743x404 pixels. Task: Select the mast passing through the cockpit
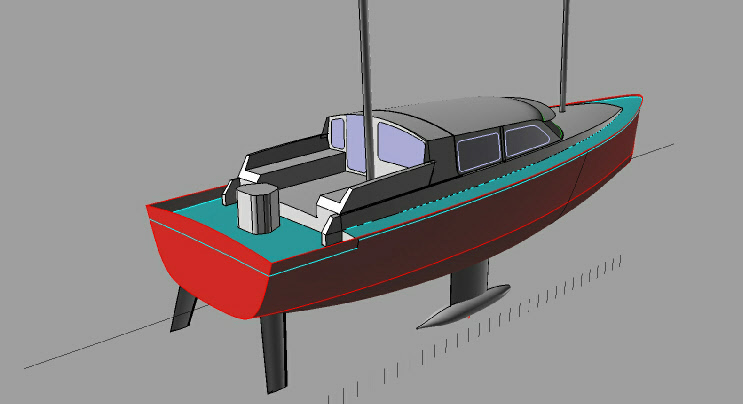click(367, 89)
